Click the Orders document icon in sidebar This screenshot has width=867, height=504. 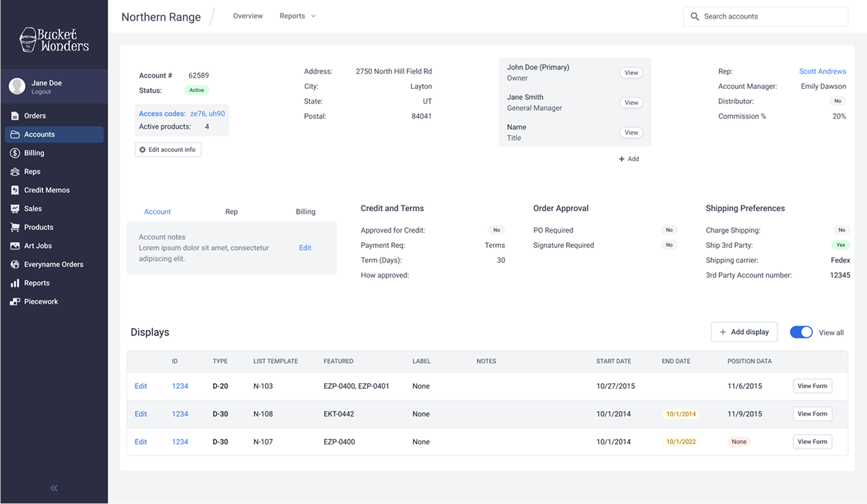click(15, 116)
